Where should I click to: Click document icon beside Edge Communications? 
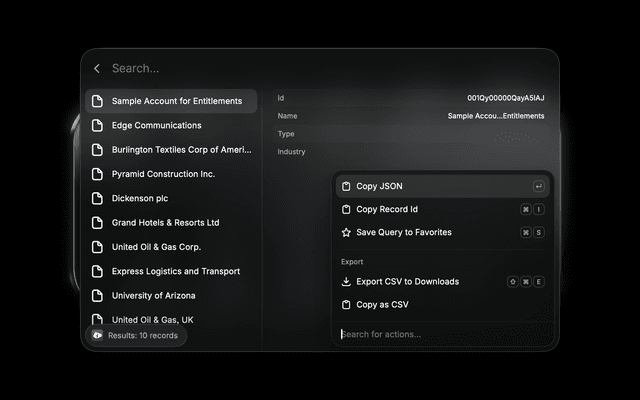(x=97, y=125)
